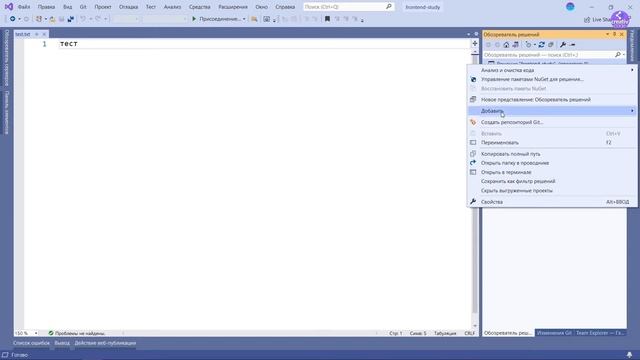Image resolution: width=640 pixels, height=360 pixels.
Task: Choose Свойства in the context menu
Action: 552,202
